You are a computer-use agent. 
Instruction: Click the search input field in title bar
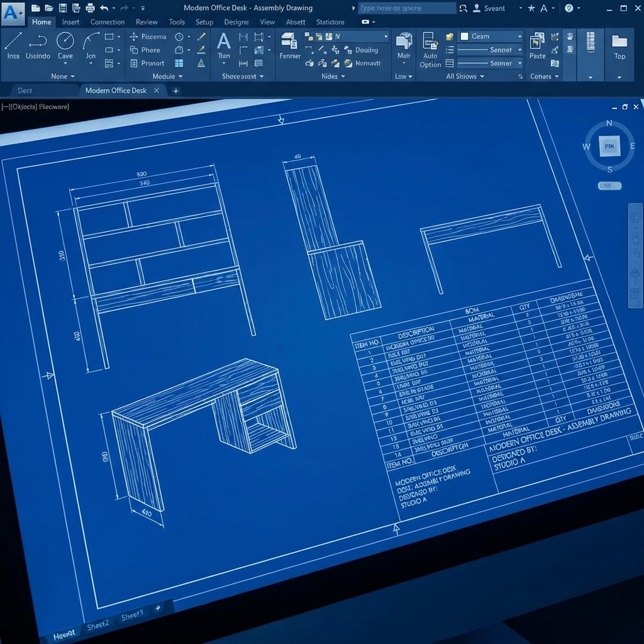point(407,8)
